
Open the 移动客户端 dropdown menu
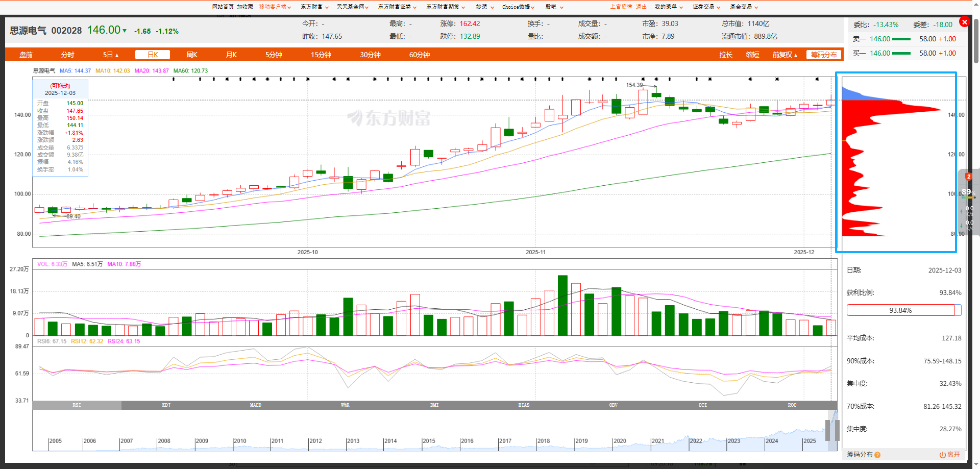[x=275, y=7]
